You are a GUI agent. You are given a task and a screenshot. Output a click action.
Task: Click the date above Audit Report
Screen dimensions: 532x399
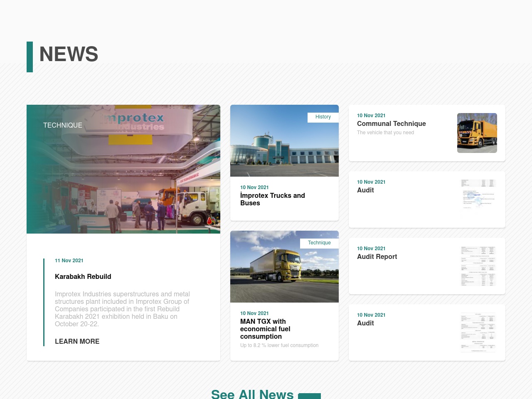[x=371, y=249]
